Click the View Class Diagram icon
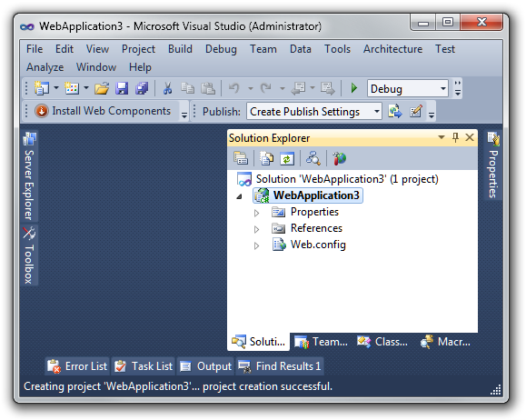 [313, 158]
